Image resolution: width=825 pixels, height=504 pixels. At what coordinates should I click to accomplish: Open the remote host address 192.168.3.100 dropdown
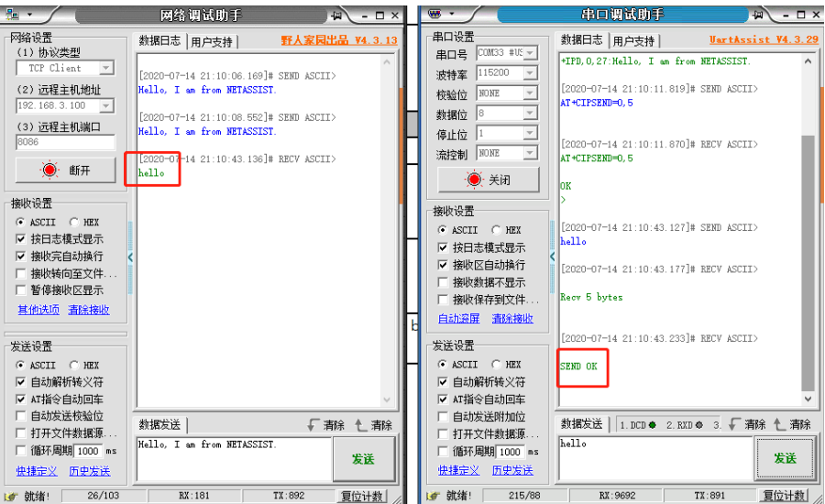106,105
